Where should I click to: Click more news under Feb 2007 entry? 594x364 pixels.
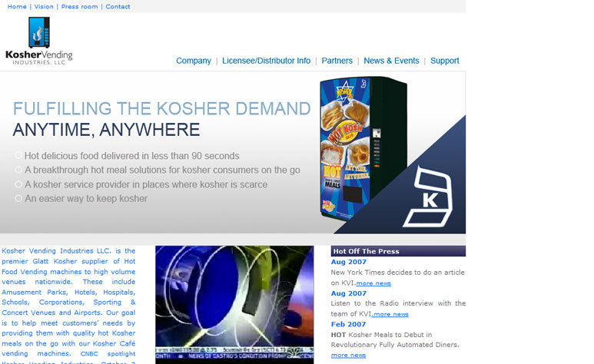pyautogui.click(x=348, y=355)
